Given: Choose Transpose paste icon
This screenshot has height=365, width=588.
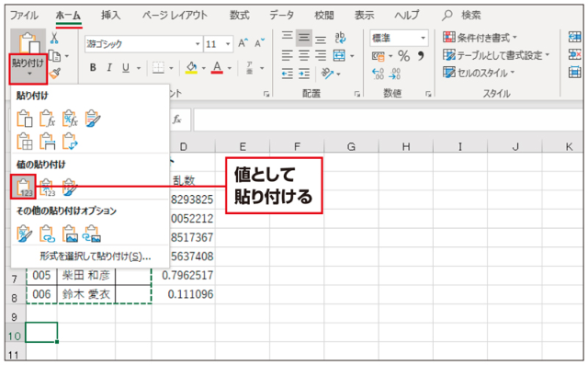Looking at the screenshot, I should pyautogui.click(x=70, y=142).
